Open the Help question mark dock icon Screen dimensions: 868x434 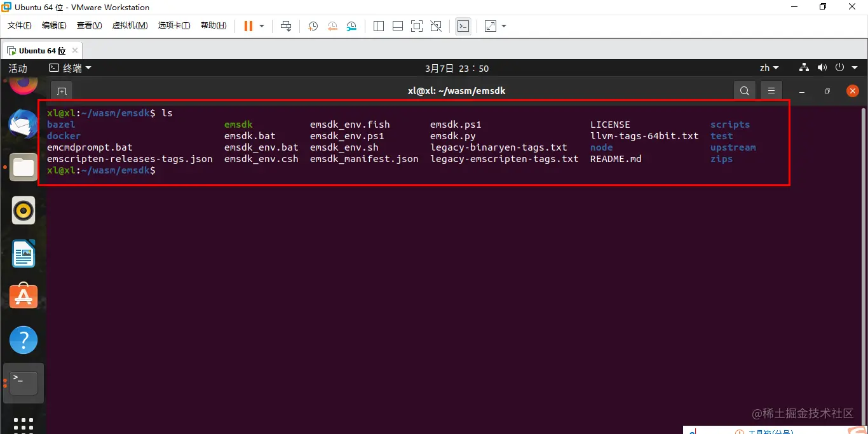coord(24,340)
